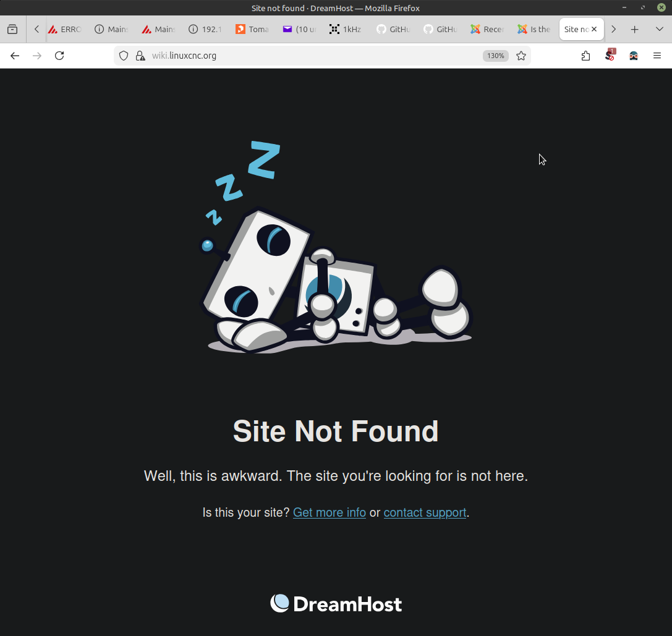Show tracking protection shield info
The width and height of the screenshot is (672, 636).
(124, 56)
